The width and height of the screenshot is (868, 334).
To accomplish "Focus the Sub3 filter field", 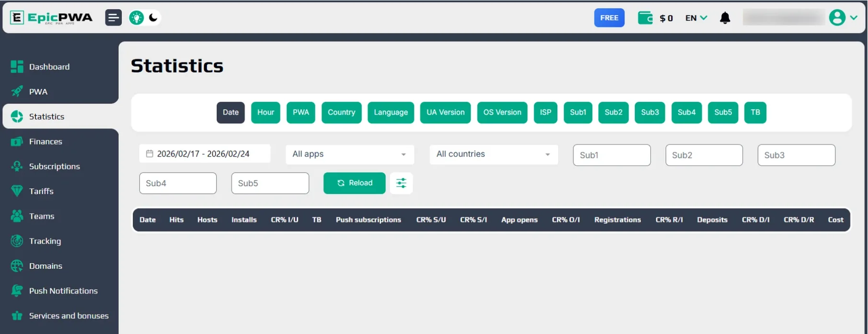I will coord(796,155).
